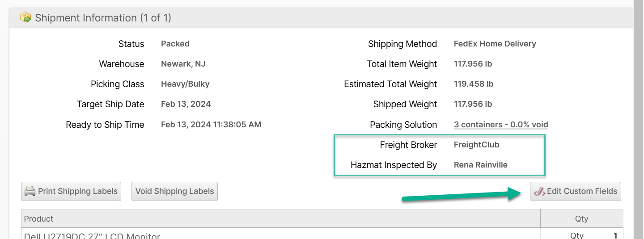Click the FedEx Home Delivery shipping method

coord(495,44)
